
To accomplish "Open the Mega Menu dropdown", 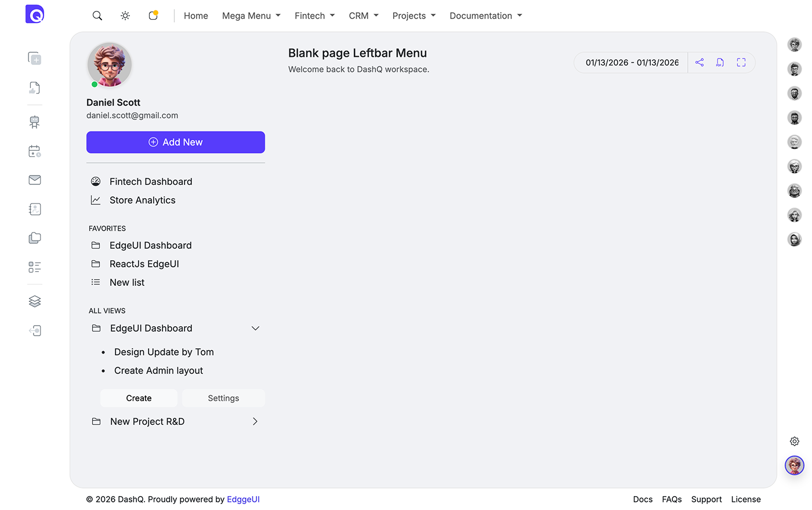I will pyautogui.click(x=251, y=16).
